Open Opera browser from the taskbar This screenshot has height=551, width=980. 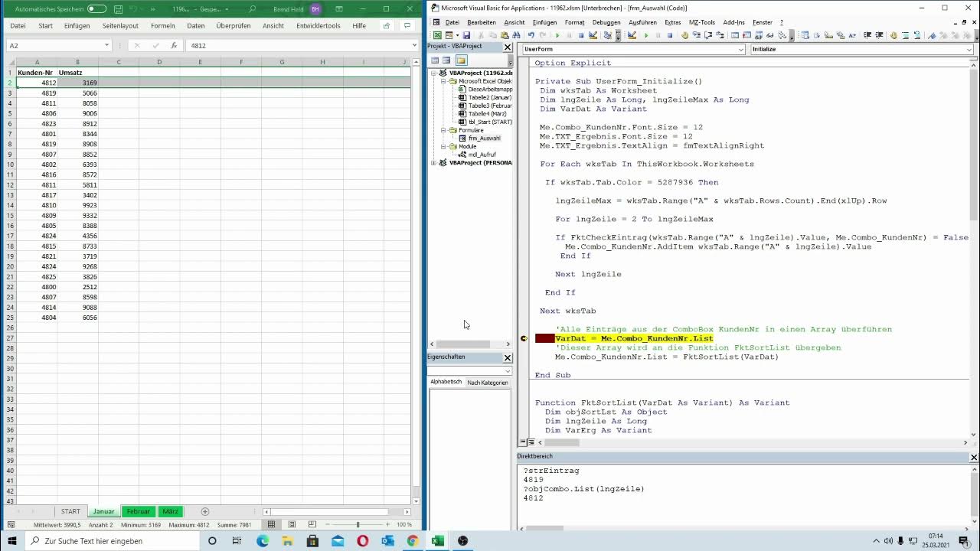click(x=363, y=541)
